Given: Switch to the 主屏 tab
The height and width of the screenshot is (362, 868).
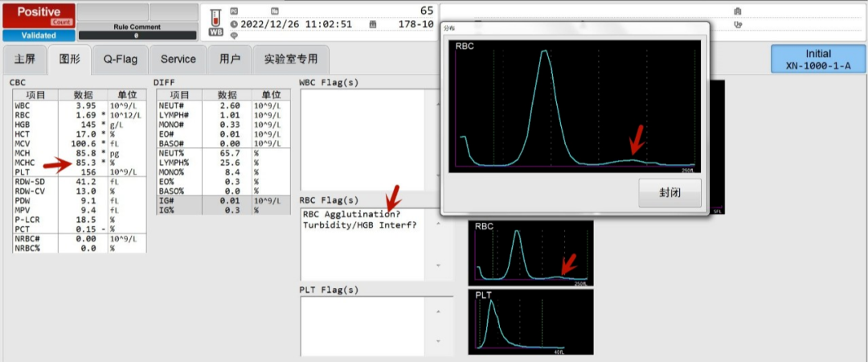Looking at the screenshot, I should (x=24, y=60).
